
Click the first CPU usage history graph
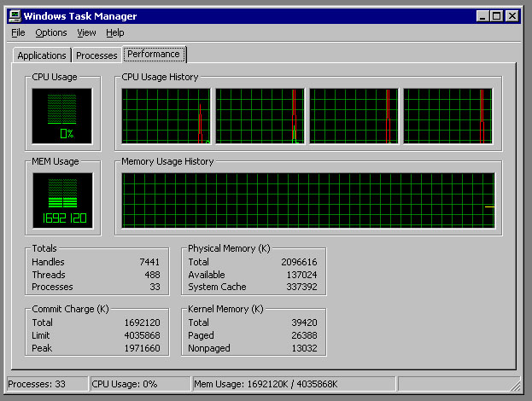[167, 116]
